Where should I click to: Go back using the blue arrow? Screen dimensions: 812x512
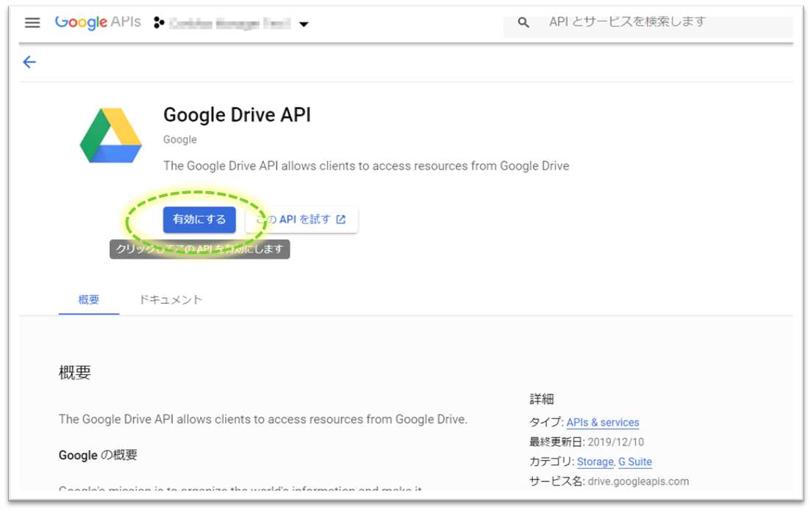tap(29, 62)
